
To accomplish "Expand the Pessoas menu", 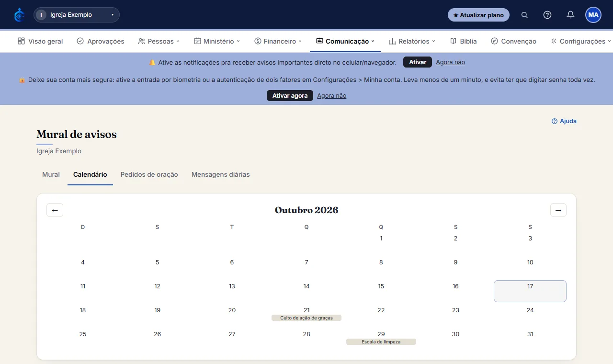I will pyautogui.click(x=159, y=41).
